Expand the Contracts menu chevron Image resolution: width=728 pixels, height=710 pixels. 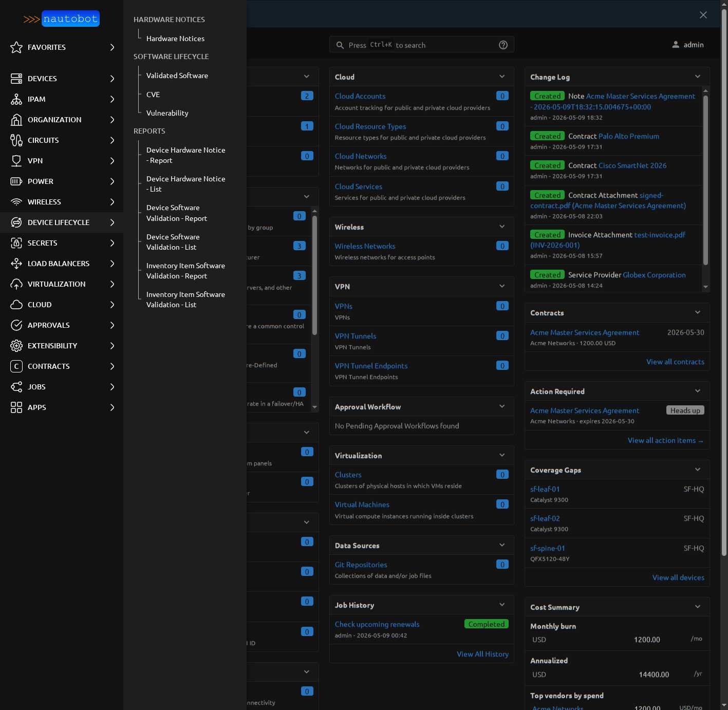coord(112,366)
